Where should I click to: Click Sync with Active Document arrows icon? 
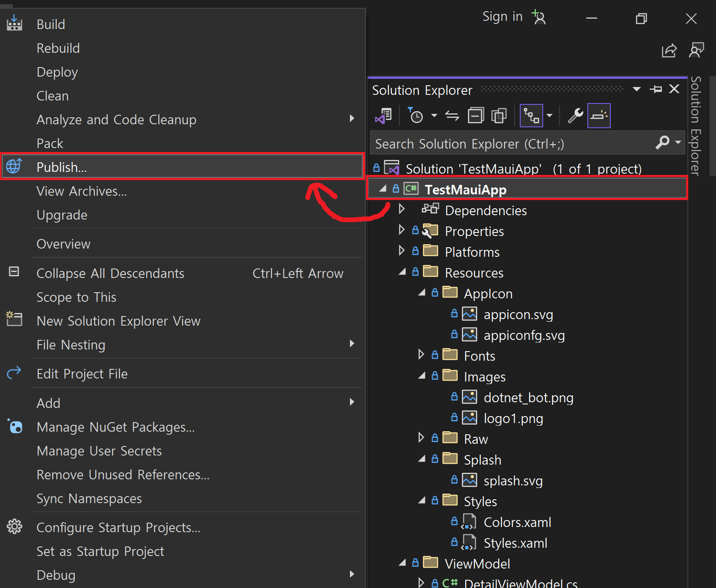(452, 116)
